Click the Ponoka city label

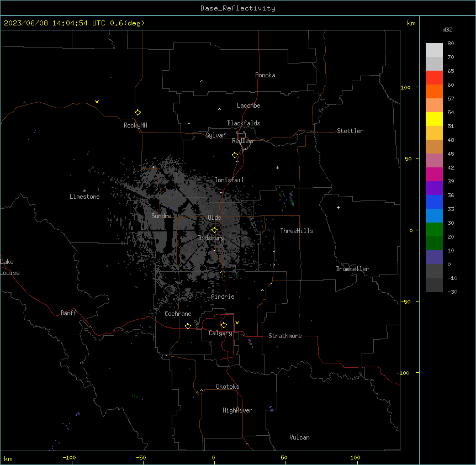point(265,75)
